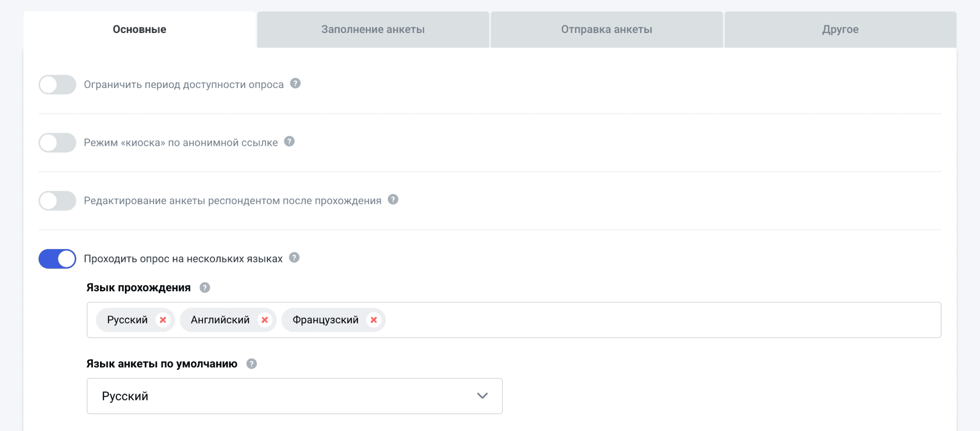Switch to the Заполнение анкеты tab
The height and width of the screenshot is (431, 980).
[x=373, y=30]
